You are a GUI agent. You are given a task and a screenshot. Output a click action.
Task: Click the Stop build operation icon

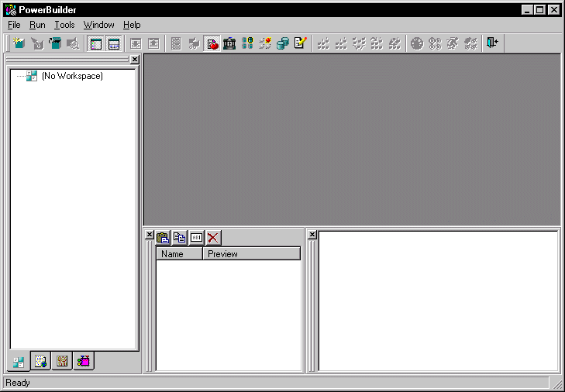tap(394, 43)
